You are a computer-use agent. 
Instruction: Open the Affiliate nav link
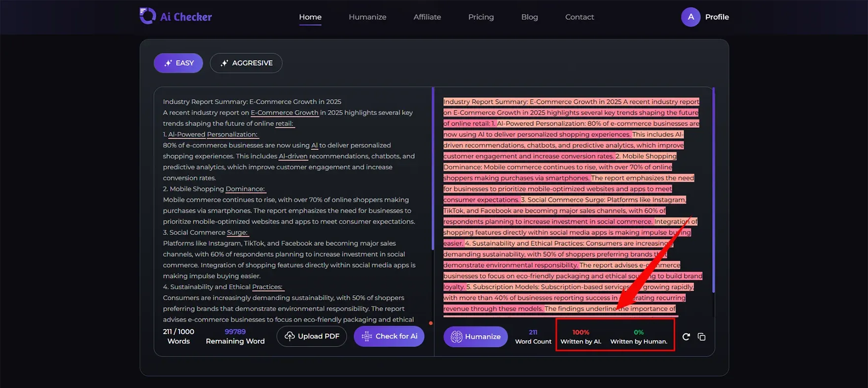tap(427, 17)
